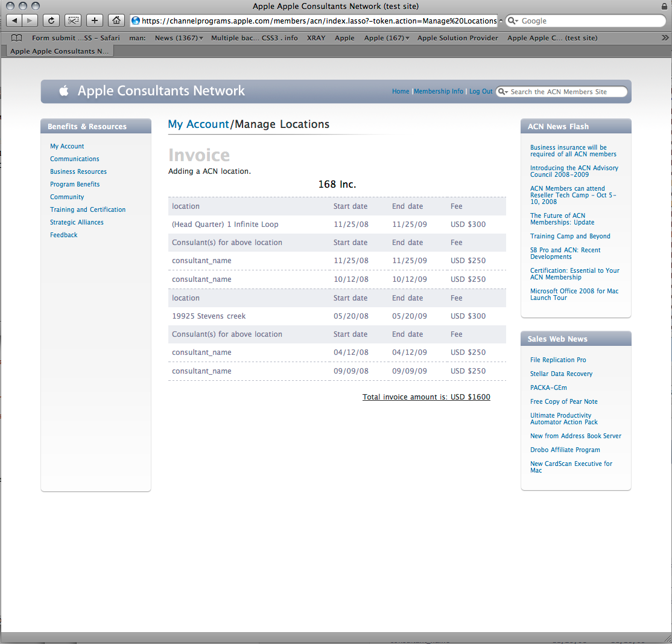Image resolution: width=672 pixels, height=644 pixels.
Task: Open Strategic Alliances sidebar link
Action: (x=77, y=222)
